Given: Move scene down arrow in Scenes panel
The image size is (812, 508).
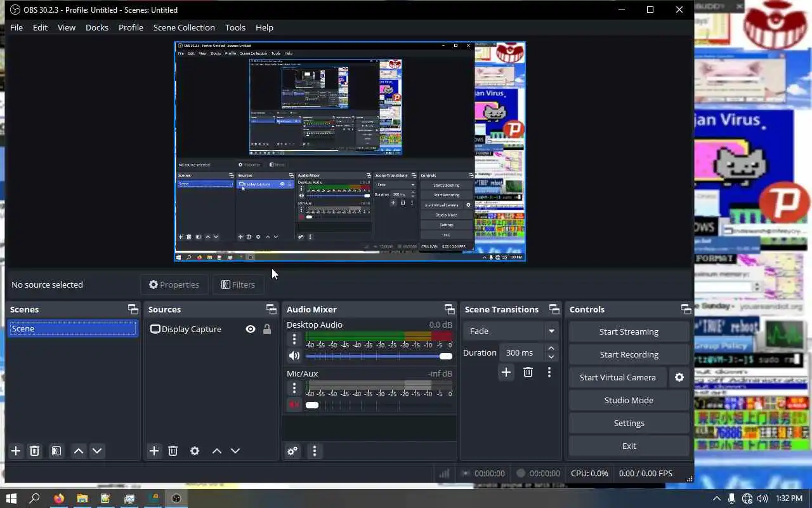Looking at the screenshot, I should (97, 451).
